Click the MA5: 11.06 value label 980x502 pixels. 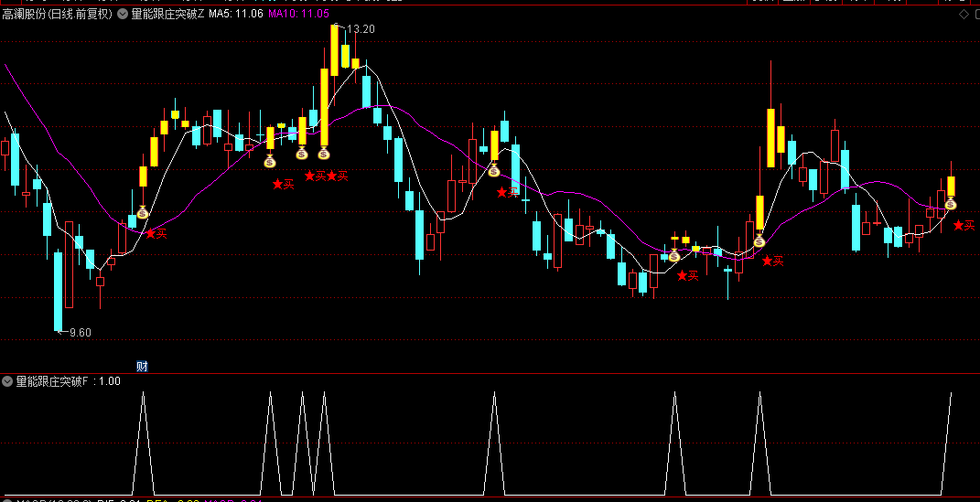pyautogui.click(x=236, y=14)
